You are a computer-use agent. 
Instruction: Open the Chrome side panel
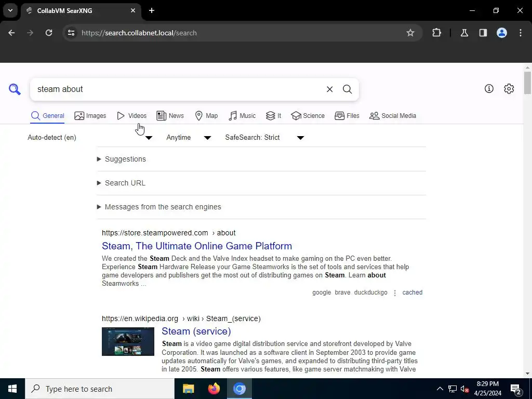483,33
